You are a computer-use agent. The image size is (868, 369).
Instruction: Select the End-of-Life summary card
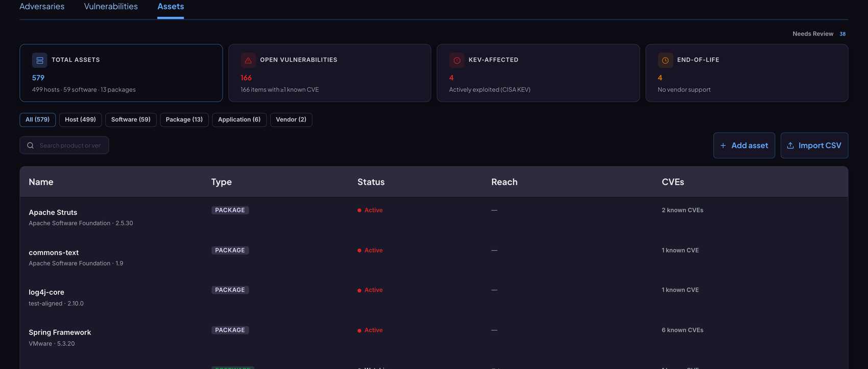(747, 73)
